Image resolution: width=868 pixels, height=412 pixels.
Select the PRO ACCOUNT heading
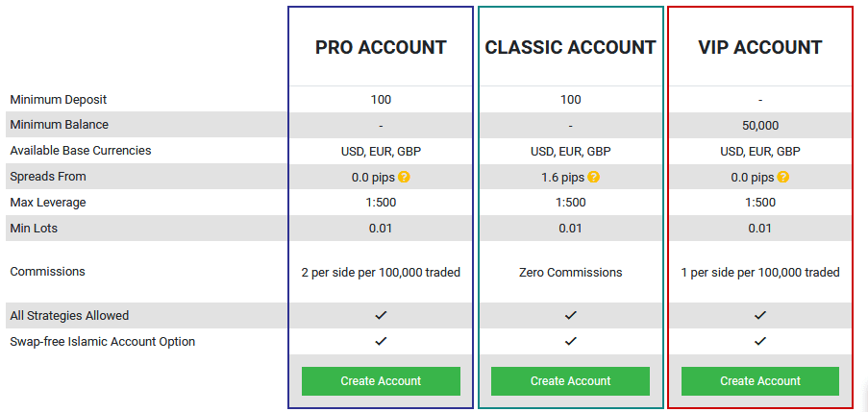[381, 48]
